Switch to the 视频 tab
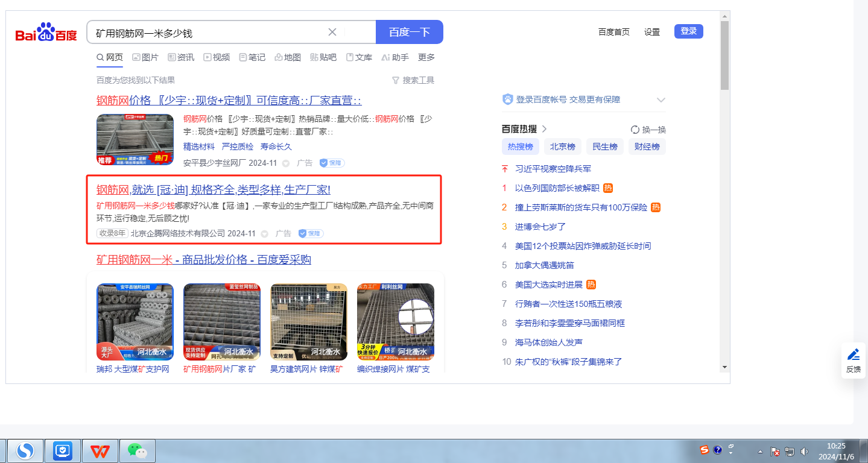 pos(217,57)
